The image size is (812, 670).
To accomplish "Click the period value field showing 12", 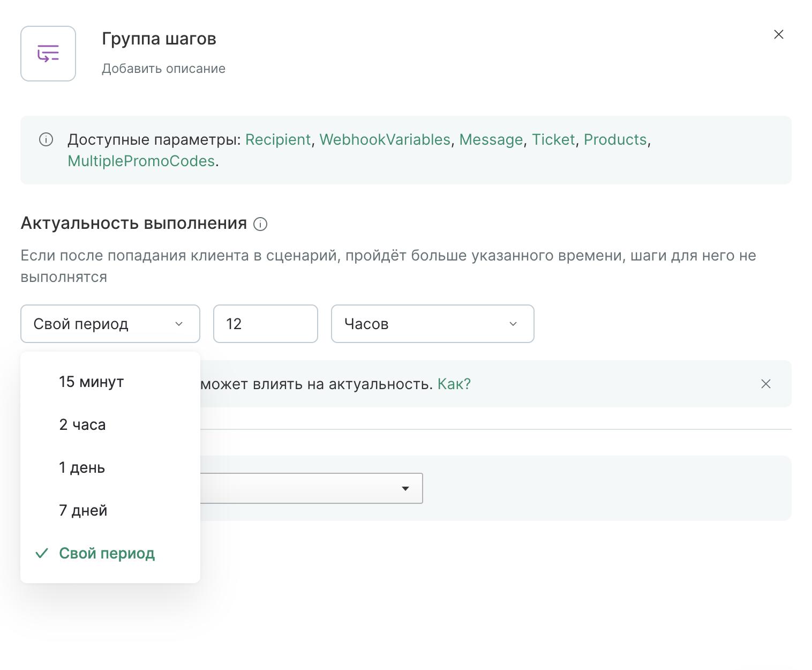I will click(x=266, y=324).
